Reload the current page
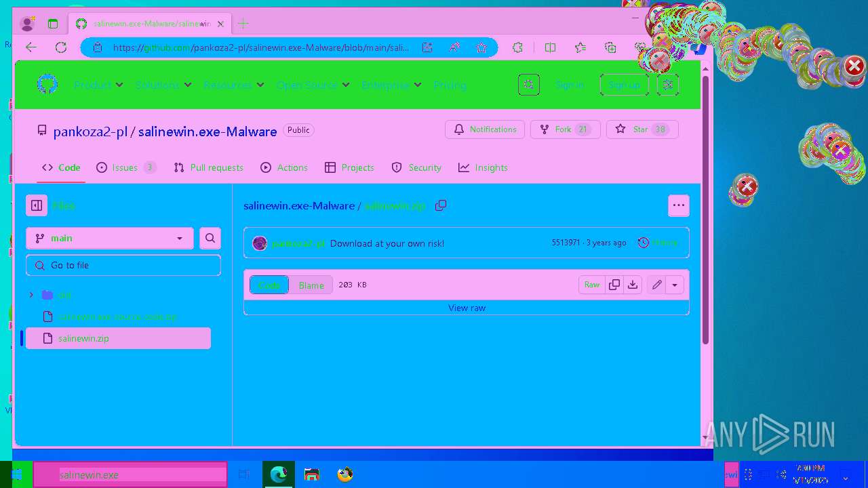 pyautogui.click(x=61, y=47)
